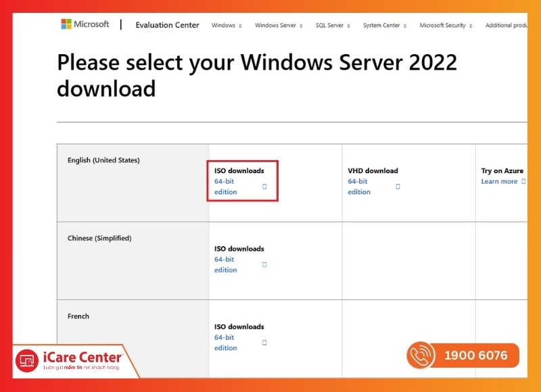Open Learn more under Try on Azure
541x392 pixels.
499,181
